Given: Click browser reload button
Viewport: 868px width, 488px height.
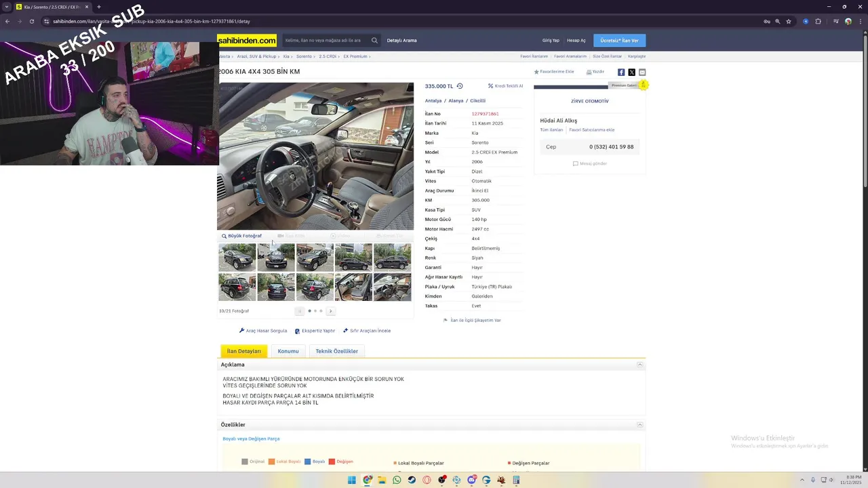Looking at the screenshot, I should (31, 21).
